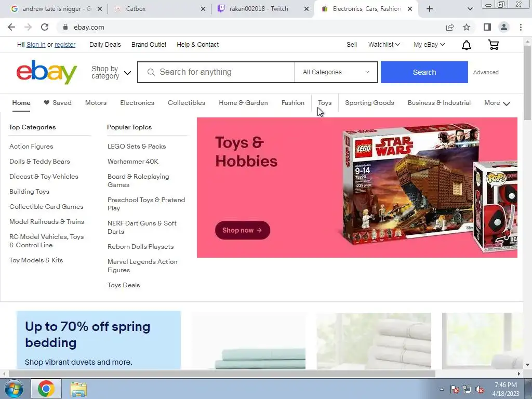Screen dimensions: 532x399
Task: Open File Explorer from the taskbar
Action: tap(78, 389)
